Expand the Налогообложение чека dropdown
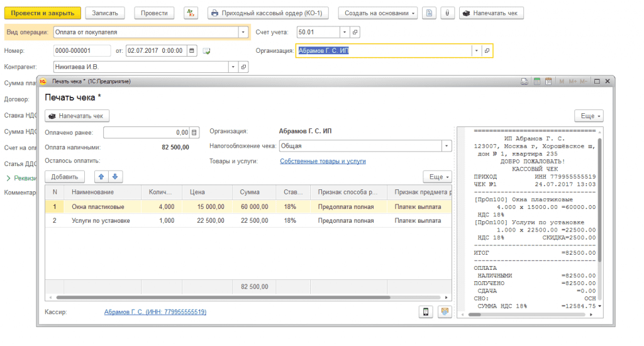Image resolution: width=644 pixels, height=346 pixels. (x=446, y=146)
